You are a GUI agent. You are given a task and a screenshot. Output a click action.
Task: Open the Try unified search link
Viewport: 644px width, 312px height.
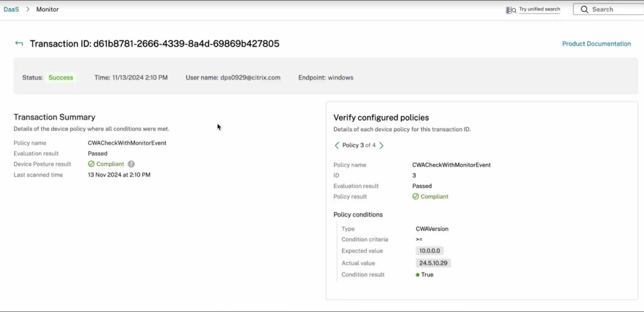(539, 9)
